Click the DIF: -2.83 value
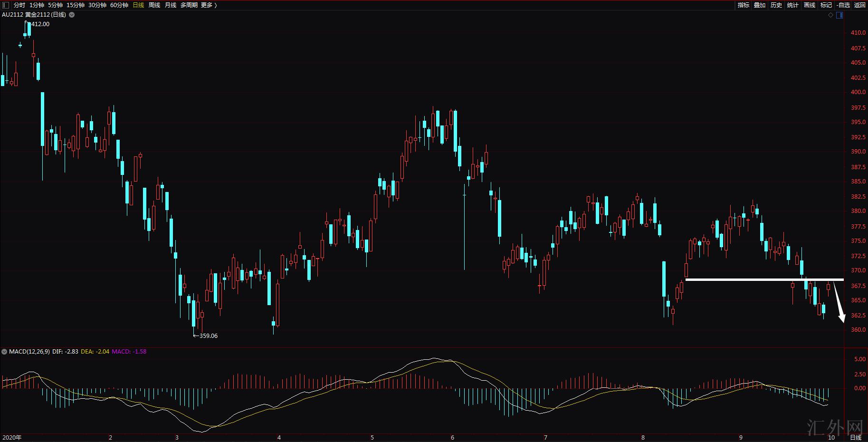The image size is (868, 442). click(x=65, y=352)
